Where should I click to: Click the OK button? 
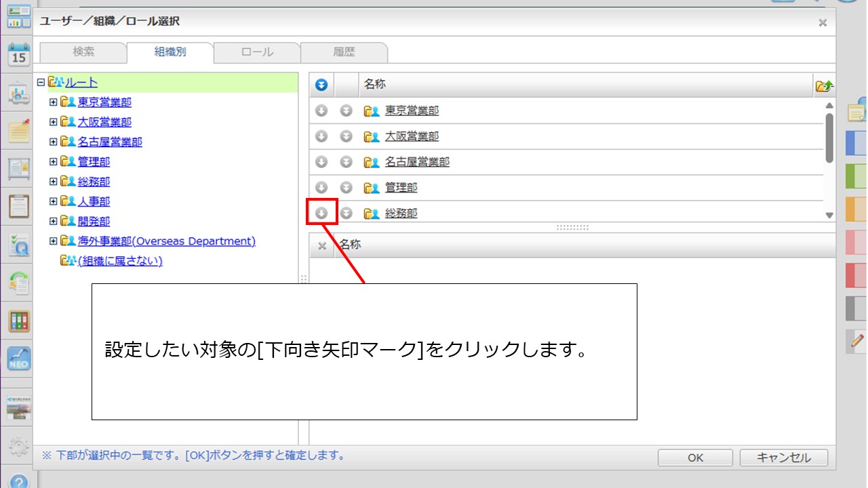click(695, 457)
